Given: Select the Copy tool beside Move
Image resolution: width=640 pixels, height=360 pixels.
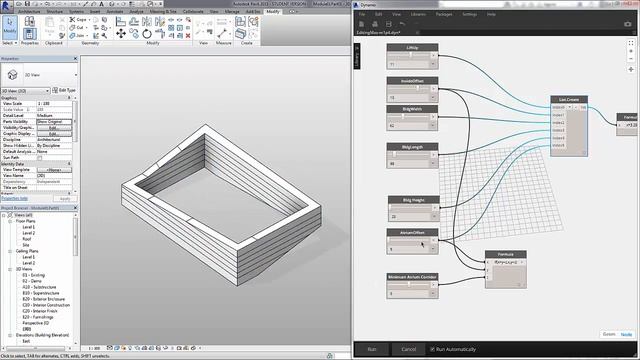Looking at the screenshot, I should pos(134,33).
